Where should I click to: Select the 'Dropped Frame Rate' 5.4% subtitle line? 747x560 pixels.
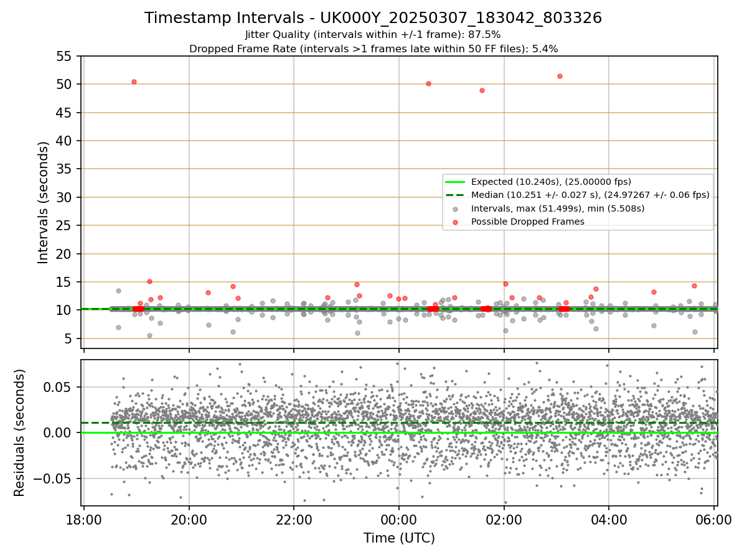[373, 49]
